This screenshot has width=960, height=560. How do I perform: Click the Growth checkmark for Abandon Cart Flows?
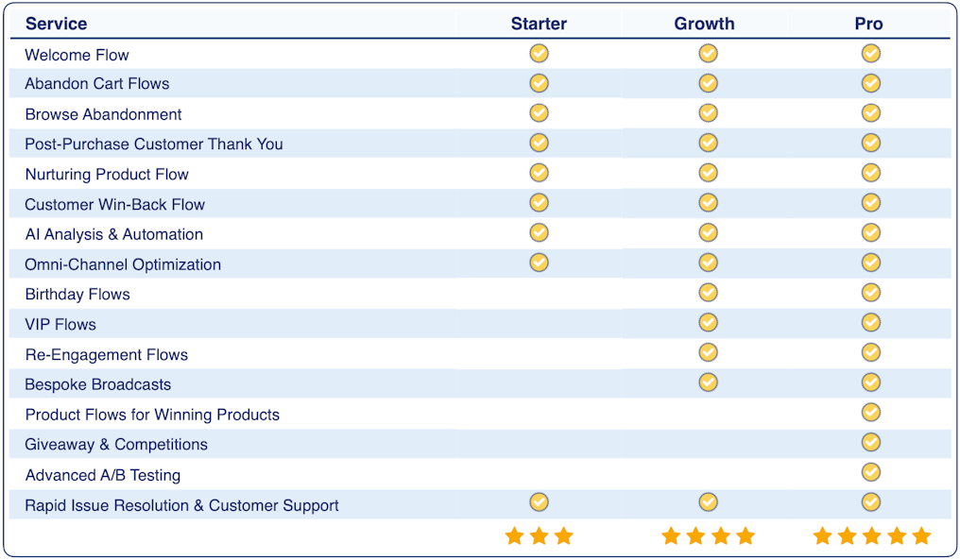pyautogui.click(x=708, y=83)
